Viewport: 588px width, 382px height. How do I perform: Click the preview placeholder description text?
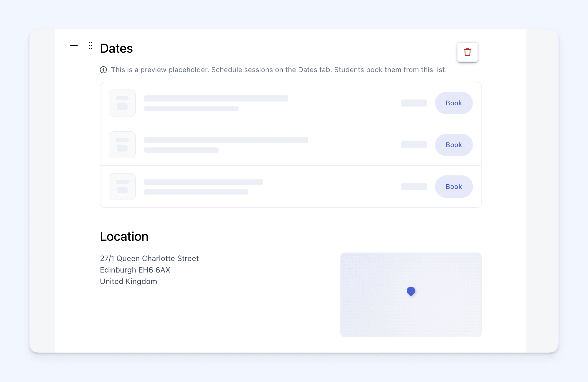279,70
